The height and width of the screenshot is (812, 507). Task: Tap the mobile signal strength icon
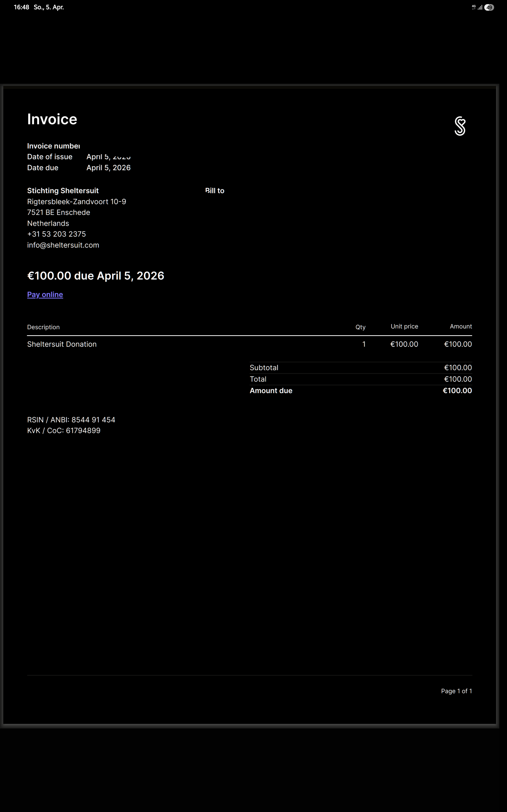tap(480, 7)
